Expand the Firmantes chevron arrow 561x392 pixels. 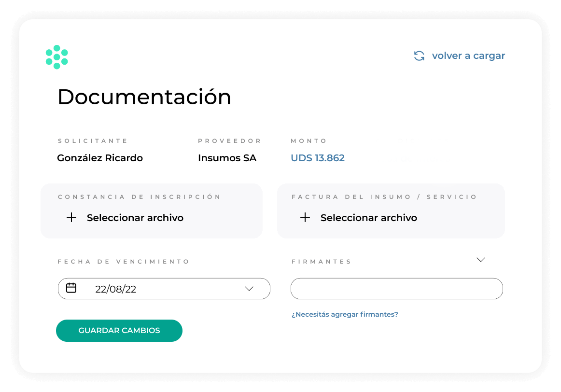[480, 260]
